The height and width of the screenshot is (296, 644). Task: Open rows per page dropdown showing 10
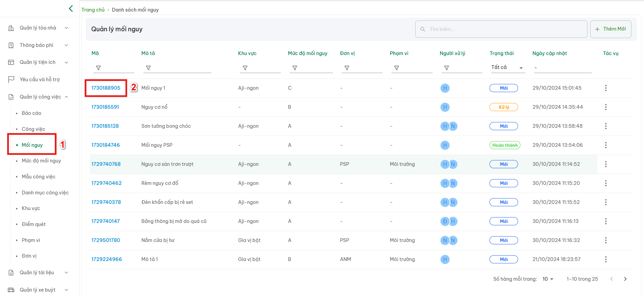pos(548,279)
